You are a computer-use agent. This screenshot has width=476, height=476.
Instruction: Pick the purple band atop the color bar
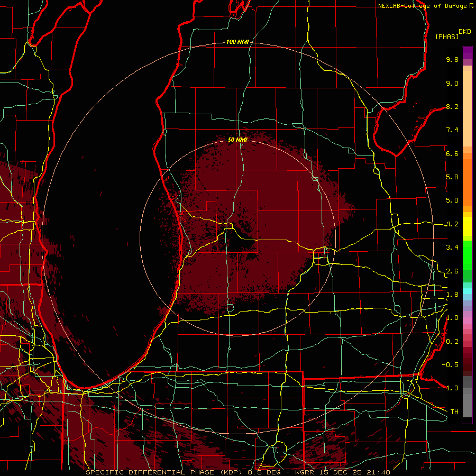(467, 53)
